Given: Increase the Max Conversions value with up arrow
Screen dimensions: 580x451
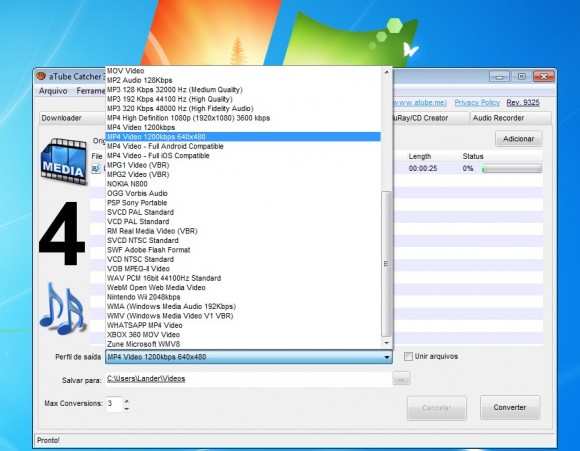Looking at the screenshot, I should point(127,401).
